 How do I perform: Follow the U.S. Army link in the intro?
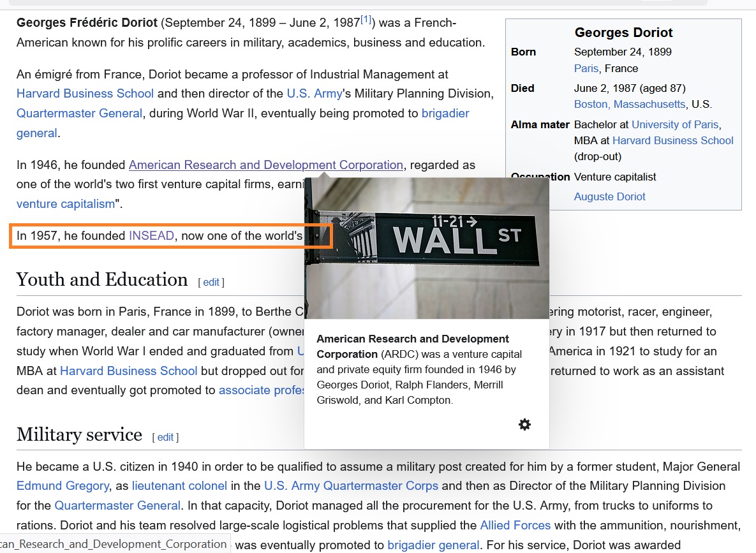(x=315, y=94)
